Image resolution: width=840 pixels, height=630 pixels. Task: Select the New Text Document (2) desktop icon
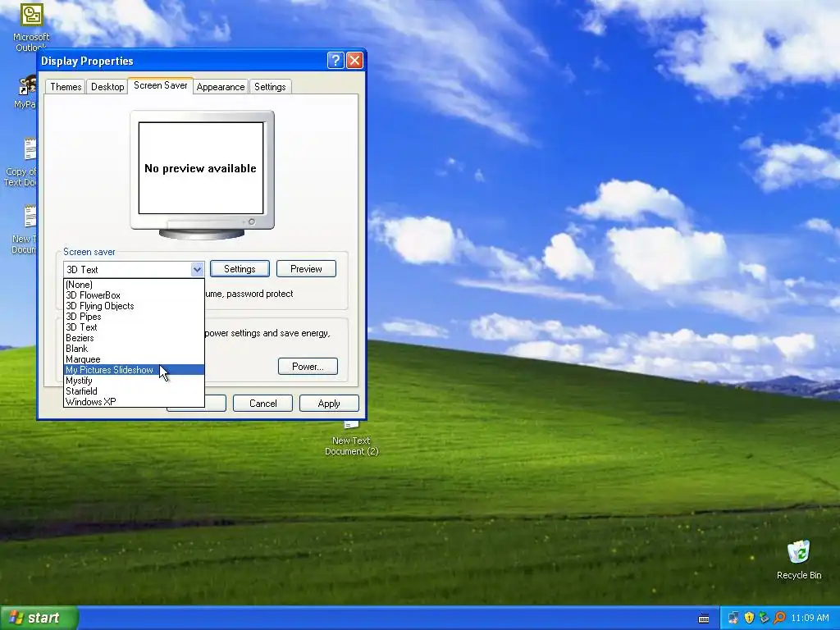point(351,440)
